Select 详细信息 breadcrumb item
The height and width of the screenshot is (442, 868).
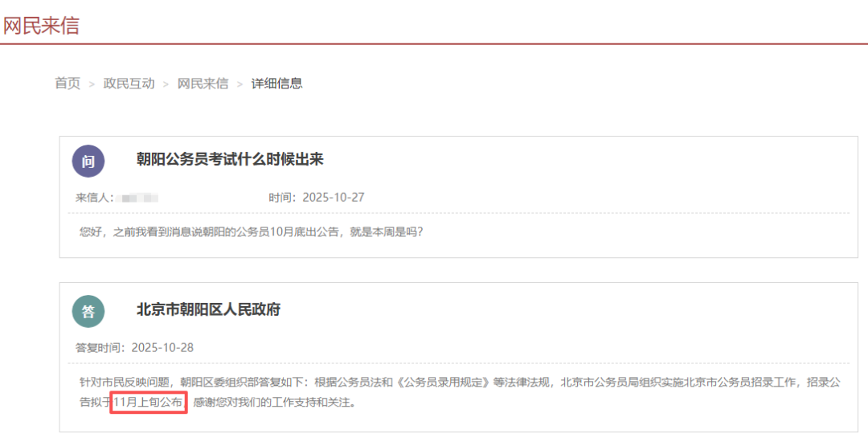(276, 84)
